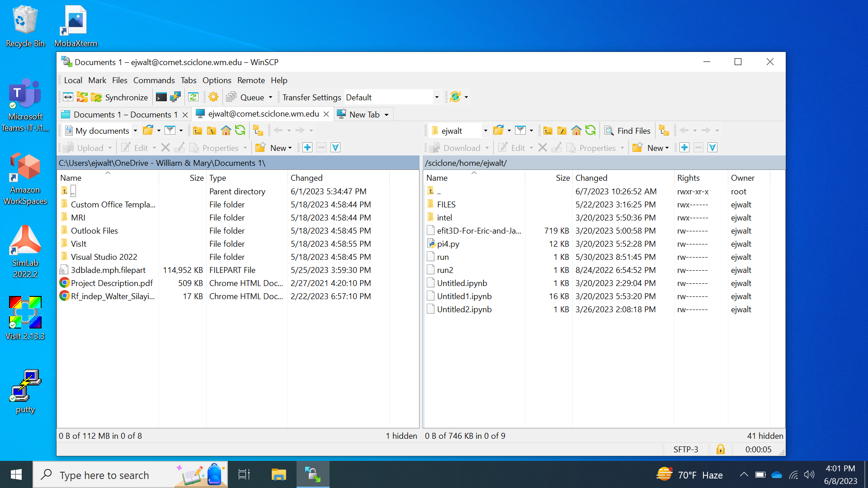Open the Commands menu
Screen dimensions: 868x488
coord(154,80)
